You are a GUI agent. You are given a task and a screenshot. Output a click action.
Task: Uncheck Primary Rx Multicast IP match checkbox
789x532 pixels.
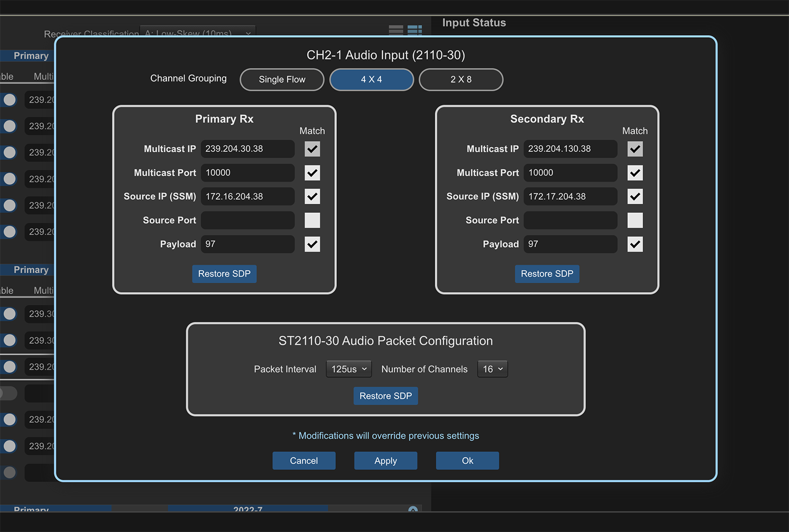[x=312, y=149]
